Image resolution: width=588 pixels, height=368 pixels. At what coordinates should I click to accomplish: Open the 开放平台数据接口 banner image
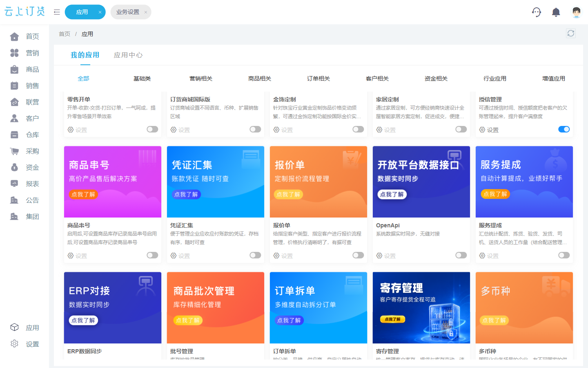(x=421, y=182)
